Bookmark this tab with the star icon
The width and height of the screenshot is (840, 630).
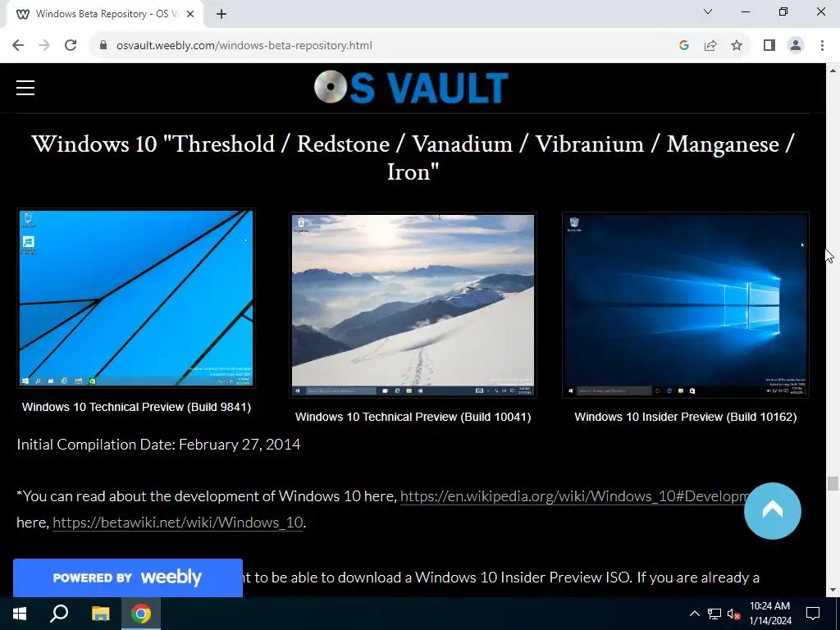point(737,45)
